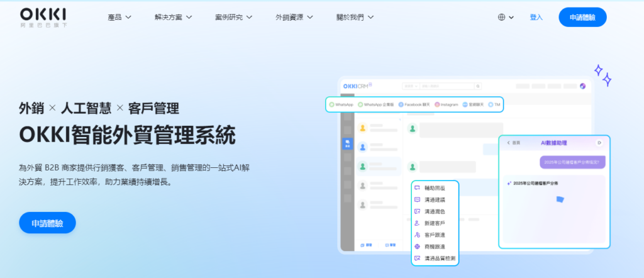Click the 新建客戶 person icon
The height and width of the screenshot is (278, 644).
pyautogui.click(x=418, y=223)
